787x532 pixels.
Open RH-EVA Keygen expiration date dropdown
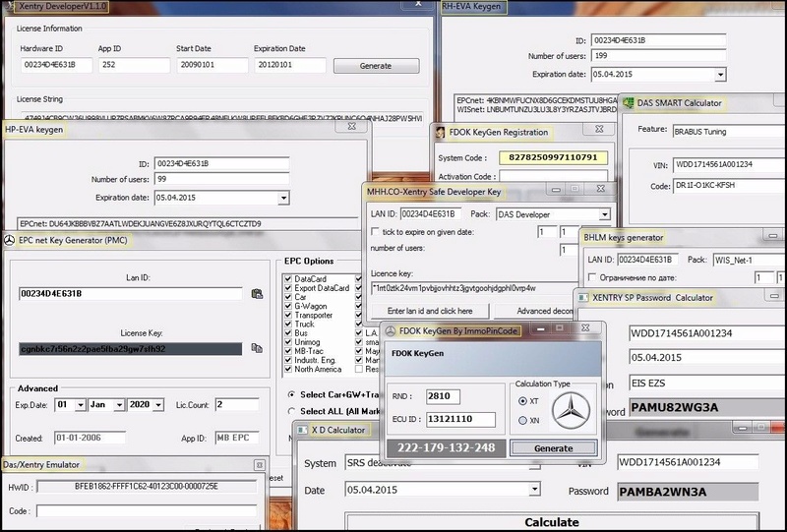point(720,75)
